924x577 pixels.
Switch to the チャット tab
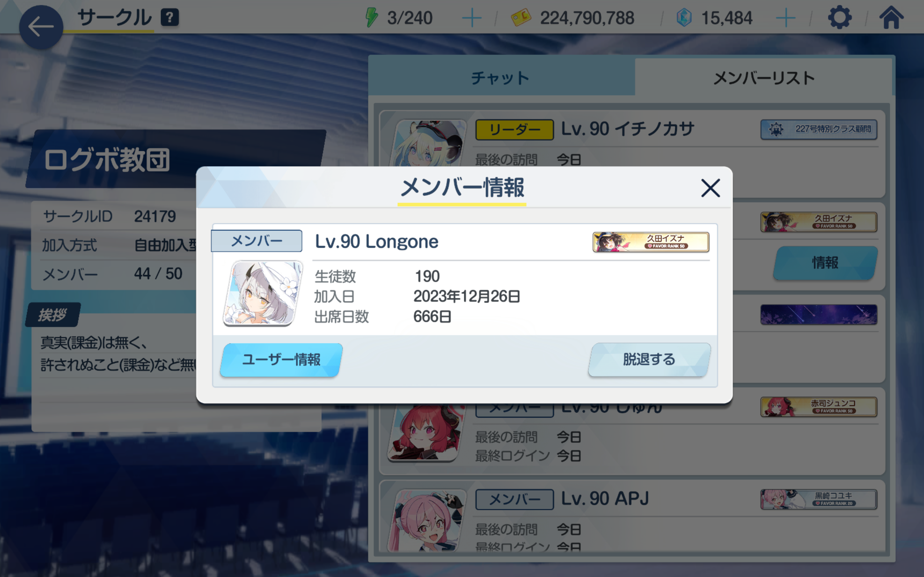pyautogui.click(x=501, y=77)
